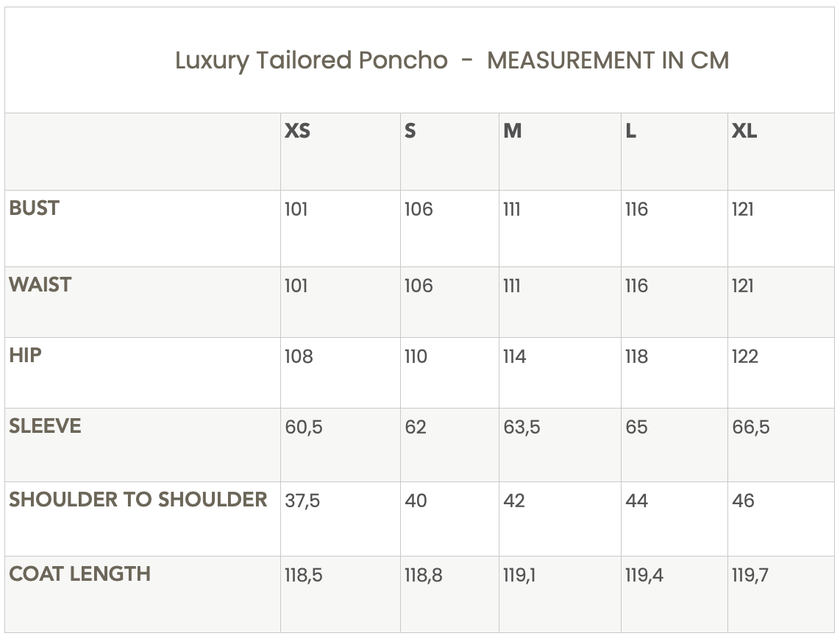Select the SLEEVE row label
840x636 pixels.
[45, 426]
